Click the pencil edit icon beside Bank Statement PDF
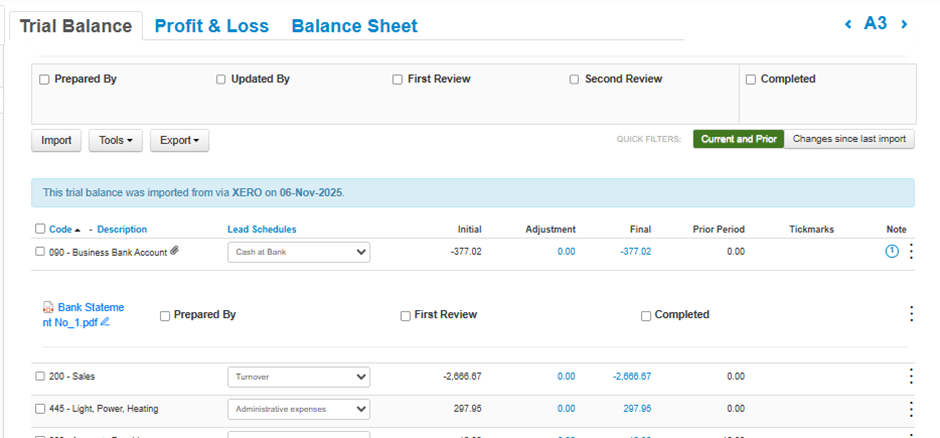Viewport: 940px width, 438px height. 105,322
